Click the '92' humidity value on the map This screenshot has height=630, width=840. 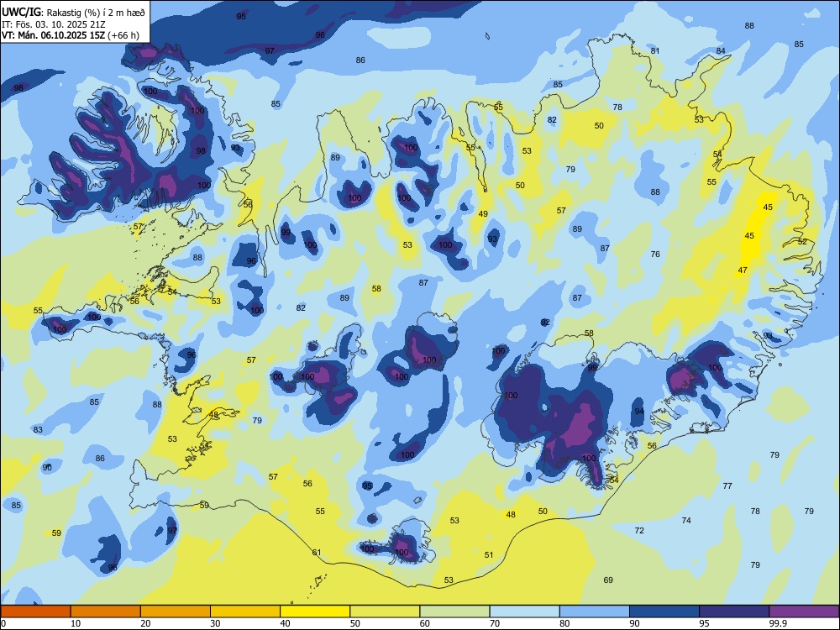pyautogui.click(x=545, y=323)
